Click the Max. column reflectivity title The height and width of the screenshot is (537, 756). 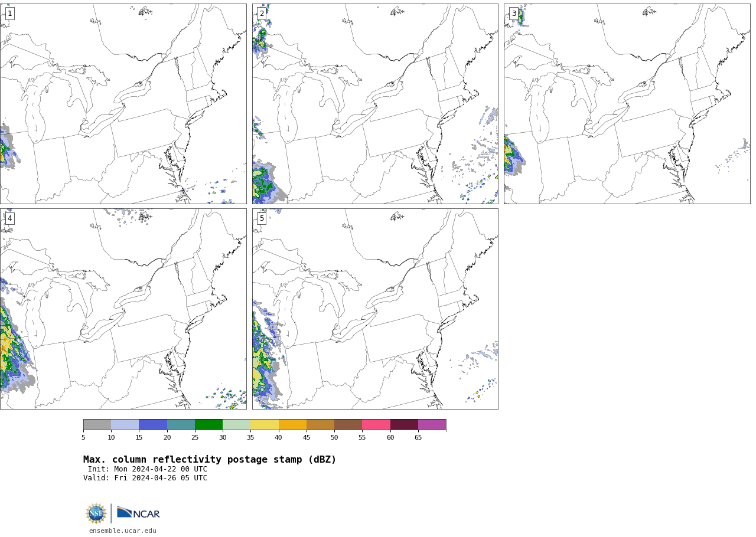tap(210, 460)
